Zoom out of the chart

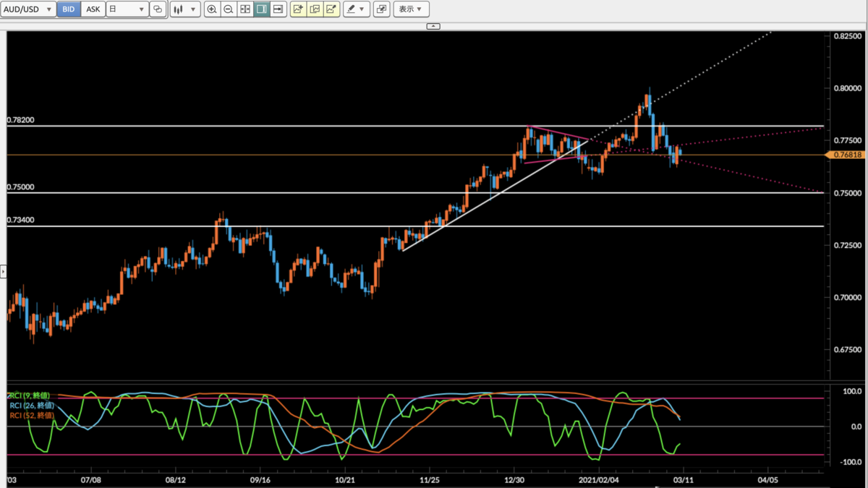click(x=228, y=9)
